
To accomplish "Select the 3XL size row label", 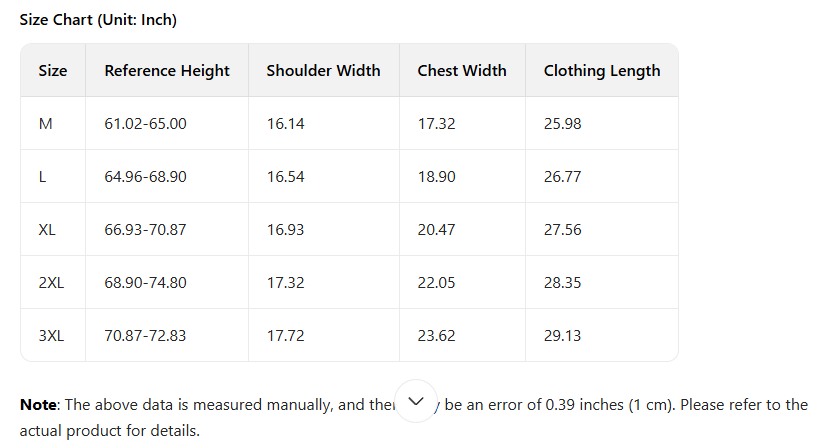I will tap(51, 336).
